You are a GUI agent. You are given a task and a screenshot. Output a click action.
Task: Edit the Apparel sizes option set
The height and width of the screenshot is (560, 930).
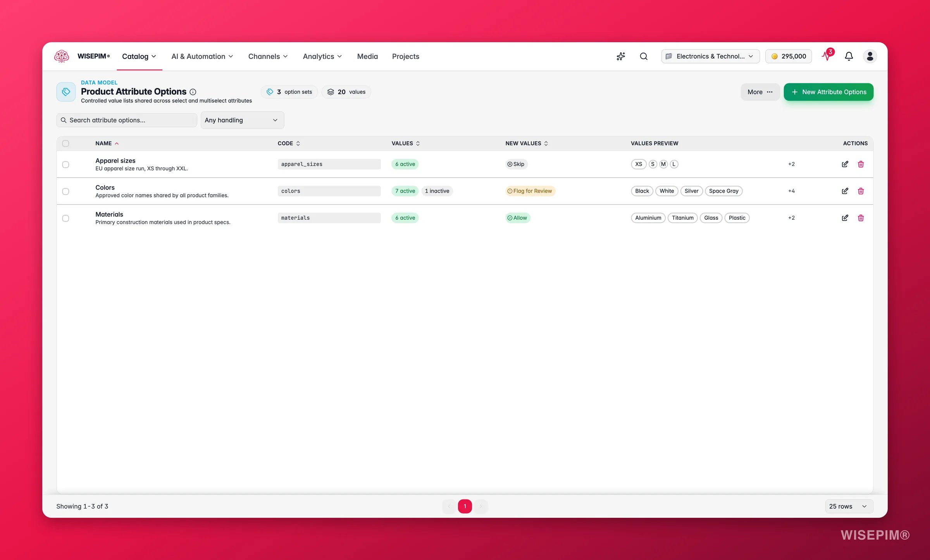coord(845,164)
